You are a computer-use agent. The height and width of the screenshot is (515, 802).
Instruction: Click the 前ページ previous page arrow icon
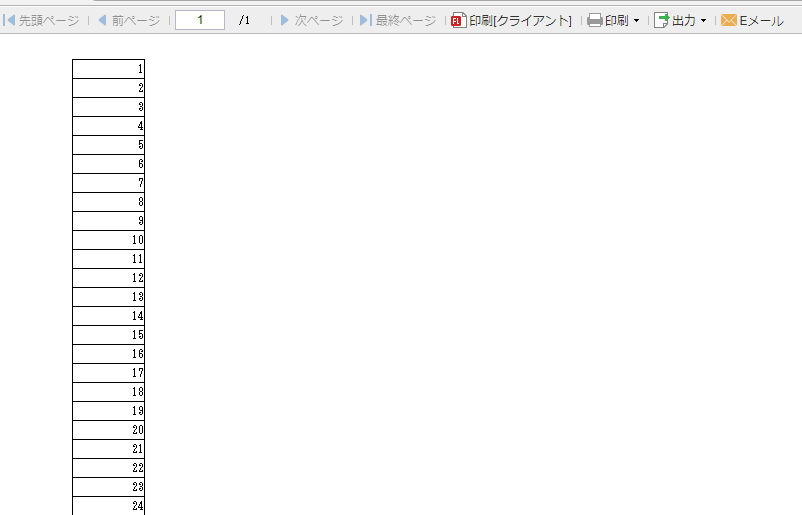[x=102, y=20]
